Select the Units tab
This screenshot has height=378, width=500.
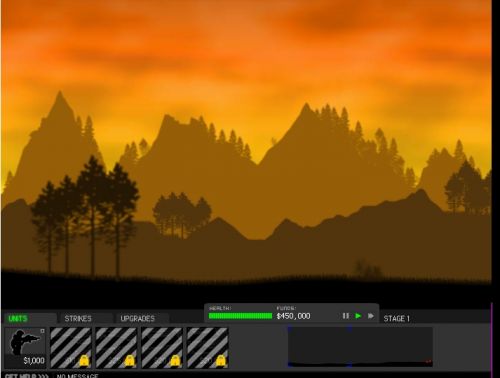pyautogui.click(x=18, y=318)
